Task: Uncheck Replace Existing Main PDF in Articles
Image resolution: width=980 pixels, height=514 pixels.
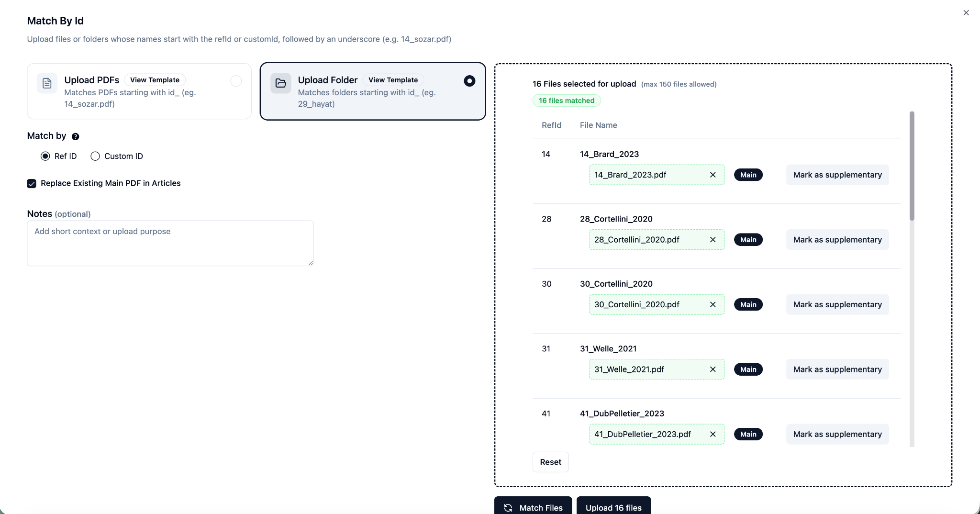Action: pos(32,183)
